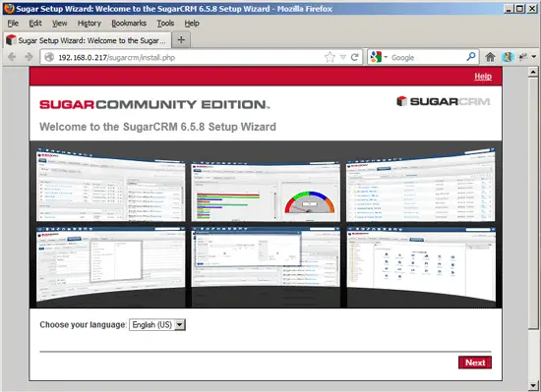Click the globe site identity icon
Viewport: 541px width, 392px height.
pos(49,57)
